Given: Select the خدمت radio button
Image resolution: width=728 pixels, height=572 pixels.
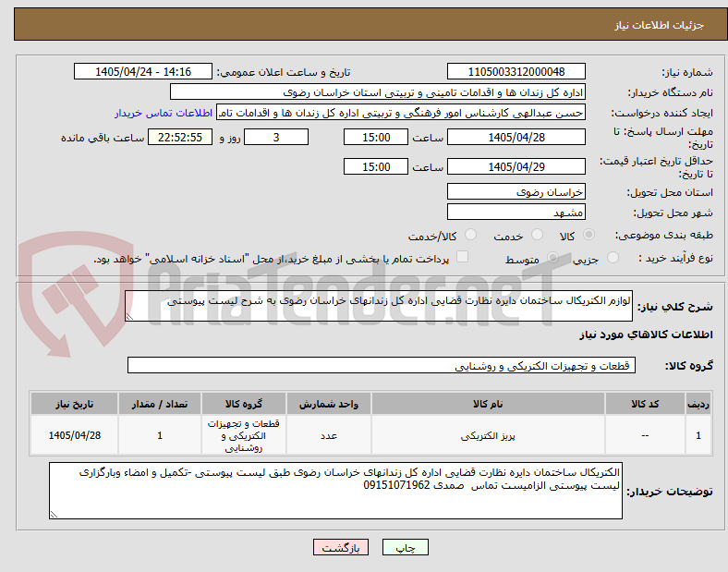Looking at the screenshot, I should click(x=537, y=235).
